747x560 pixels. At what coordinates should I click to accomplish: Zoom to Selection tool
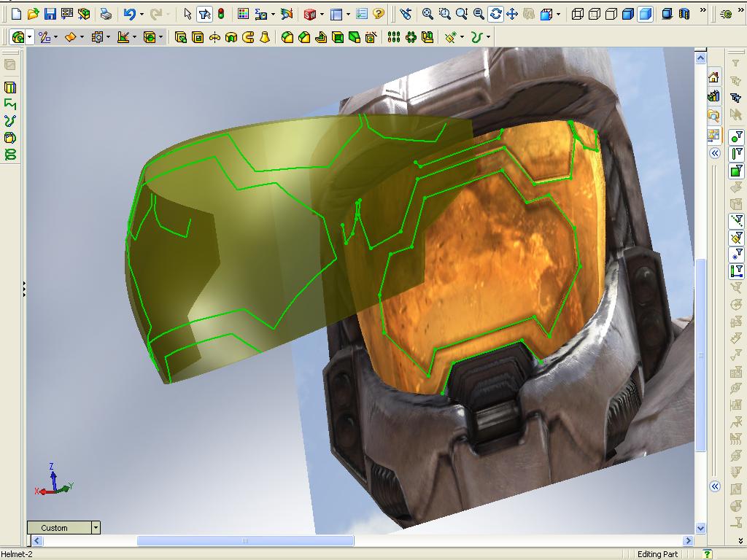coord(479,14)
